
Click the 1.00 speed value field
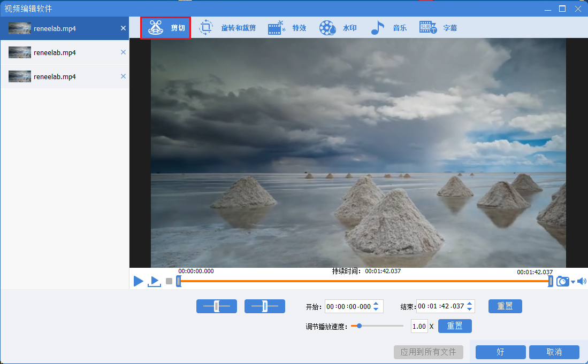pyautogui.click(x=419, y=326)
